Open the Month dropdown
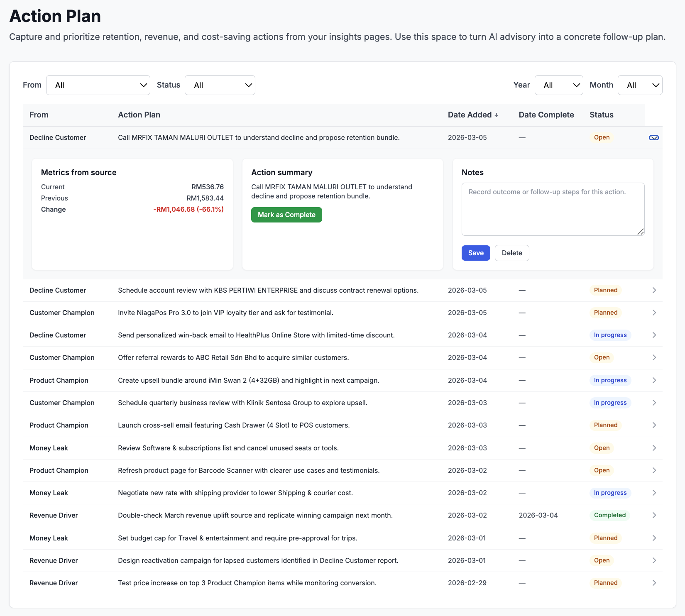The width and height of the screenshot is (685, 616). (640, 85)
